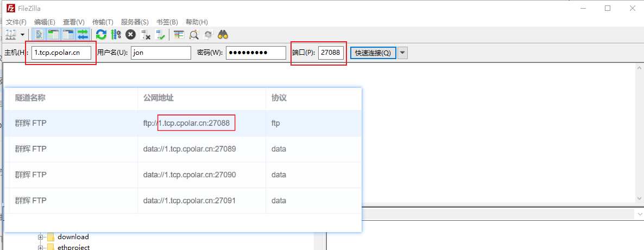Click the message log scroll-down arrow
Image resolution: width=644 pixels, height=250 pixels.
(x=639, y=198)
